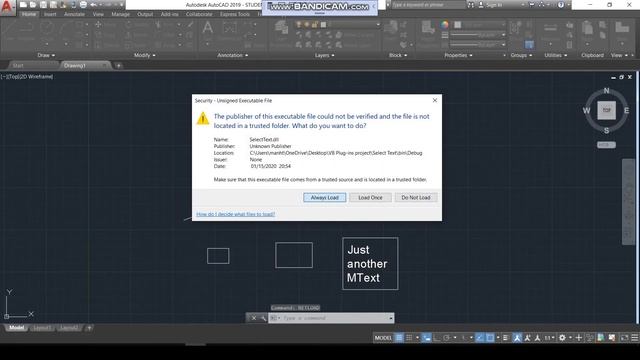Screen dimensions: 640x360
Task: Click the N compass direction on ViewCube
Action: (x=606, y=91)
